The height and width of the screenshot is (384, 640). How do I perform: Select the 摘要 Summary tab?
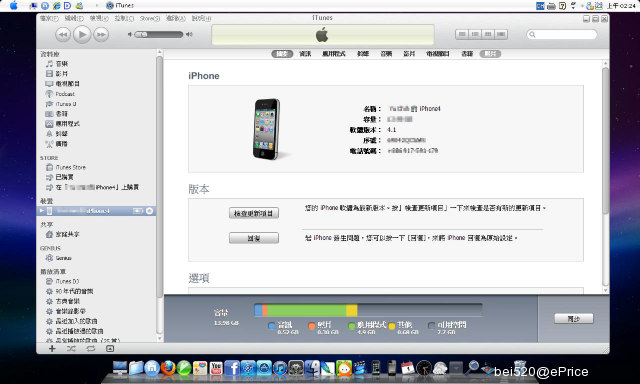point(282,54)
